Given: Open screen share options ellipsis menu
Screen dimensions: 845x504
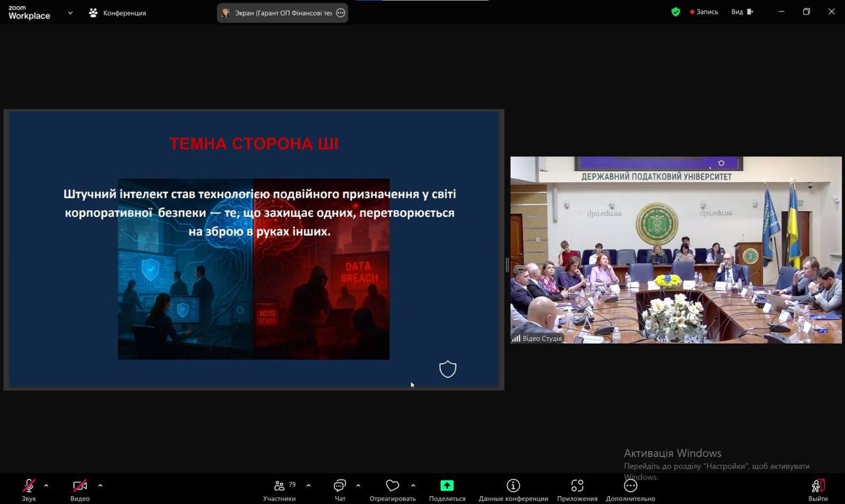Looking at the screenshot, I should coord(341,13).
